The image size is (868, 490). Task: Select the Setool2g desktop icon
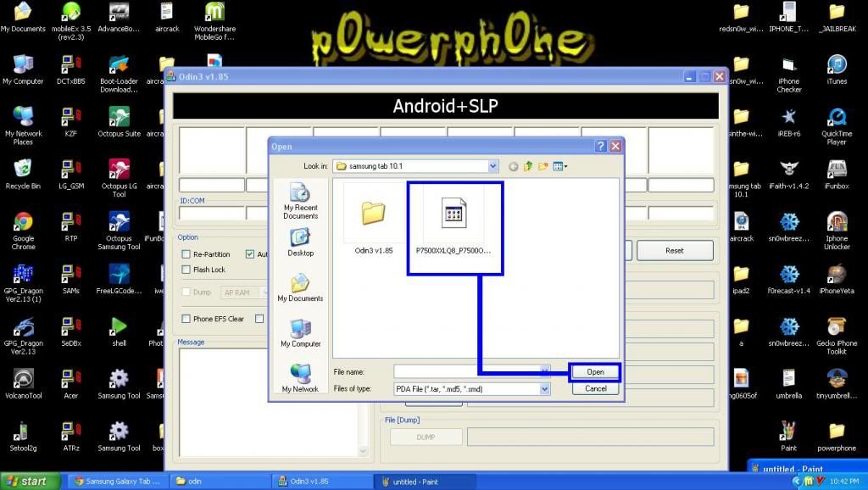pyautogui.click(x=23, y=437)
